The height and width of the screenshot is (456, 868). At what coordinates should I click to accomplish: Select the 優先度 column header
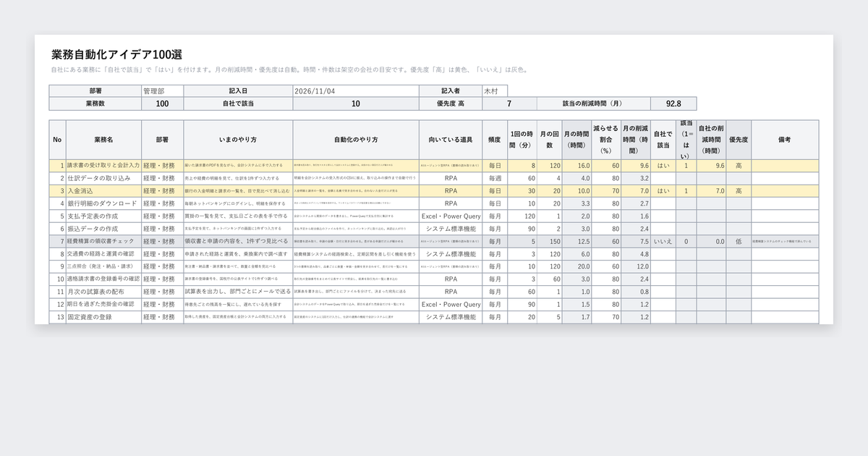(739, 140)
